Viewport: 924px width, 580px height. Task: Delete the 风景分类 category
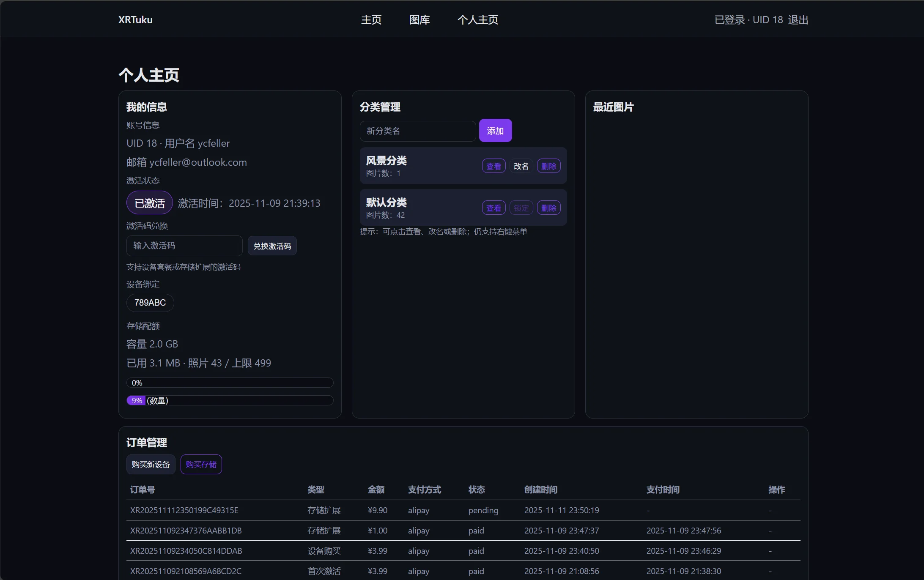(x=548, y=166)
